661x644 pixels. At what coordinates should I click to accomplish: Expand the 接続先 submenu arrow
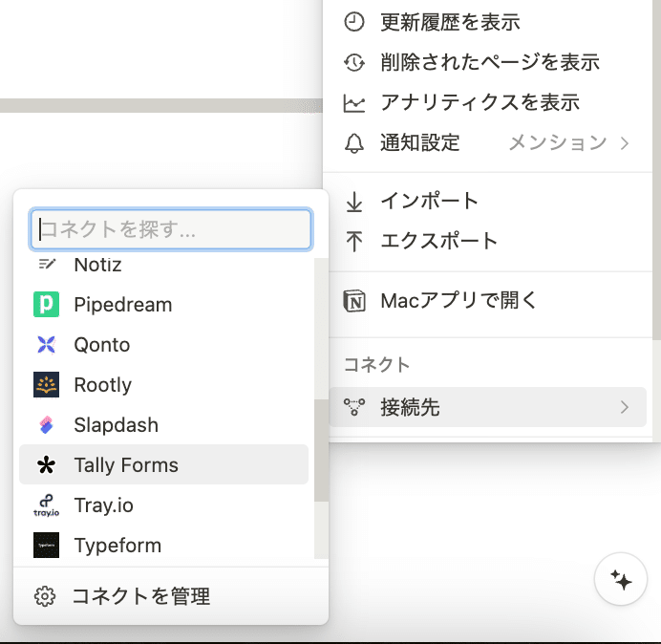tap(625, 407)
